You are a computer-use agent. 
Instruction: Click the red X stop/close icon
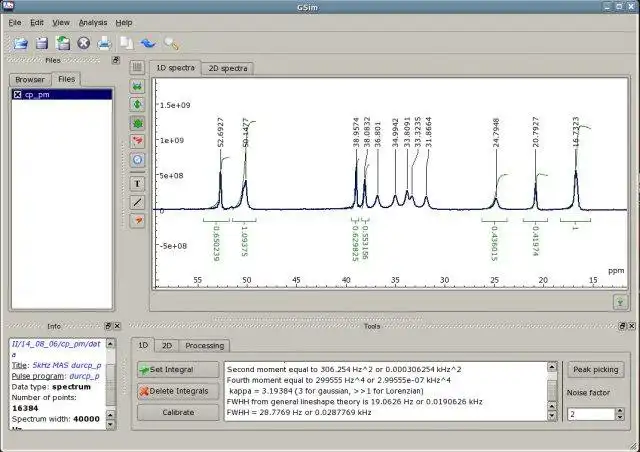pos(83,43)
